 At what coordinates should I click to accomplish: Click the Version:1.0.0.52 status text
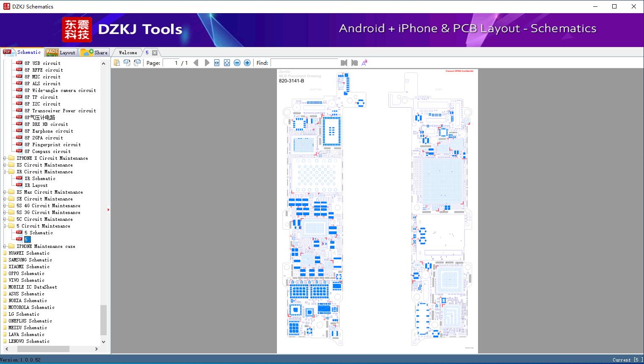coord(20,360)
